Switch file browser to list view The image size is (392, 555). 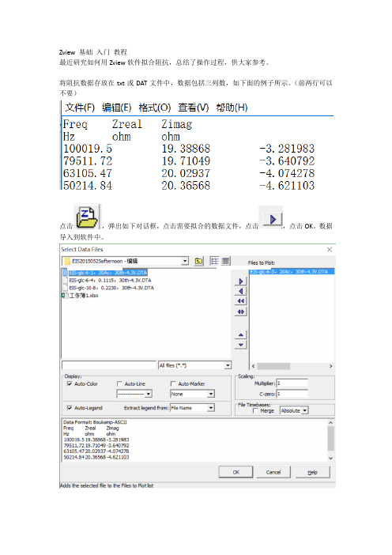(214, 261)
